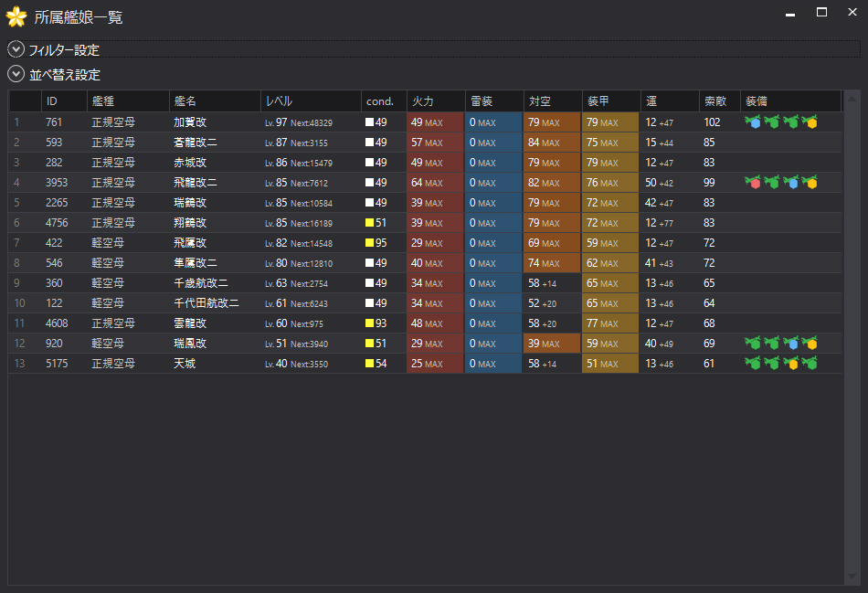The height and width of the screenshot is (593, 868).
Task: Select ship name 翔鶴改
Action: 190,223
